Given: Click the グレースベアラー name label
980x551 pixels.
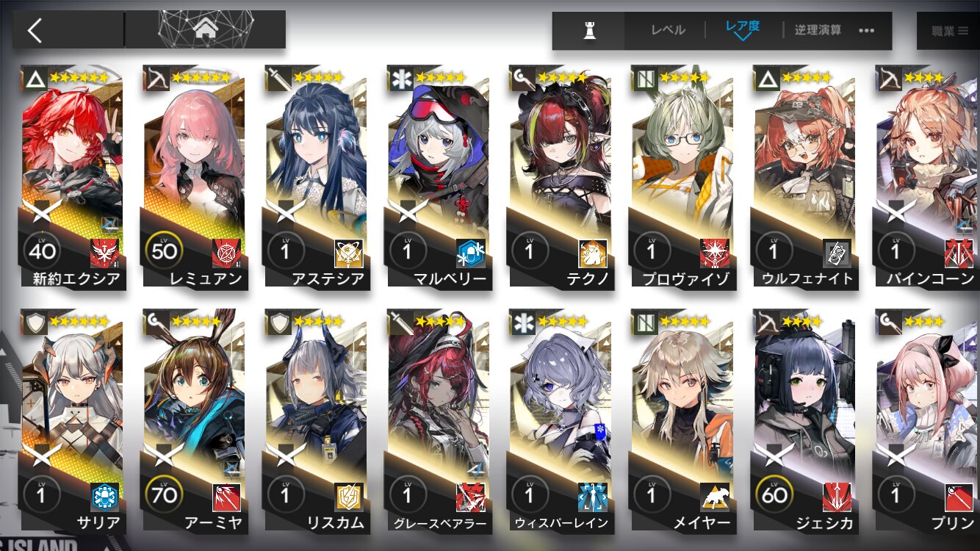Looking at the screenshot, I should tap(440, 523).
